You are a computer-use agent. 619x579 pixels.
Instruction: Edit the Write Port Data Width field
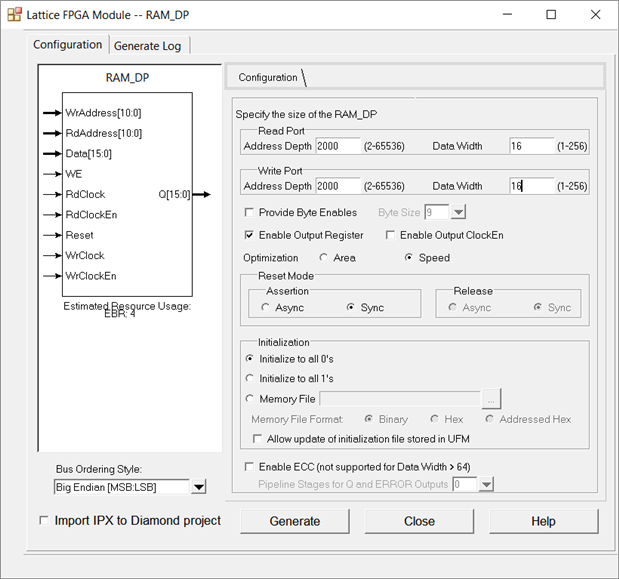coord(532,186)
